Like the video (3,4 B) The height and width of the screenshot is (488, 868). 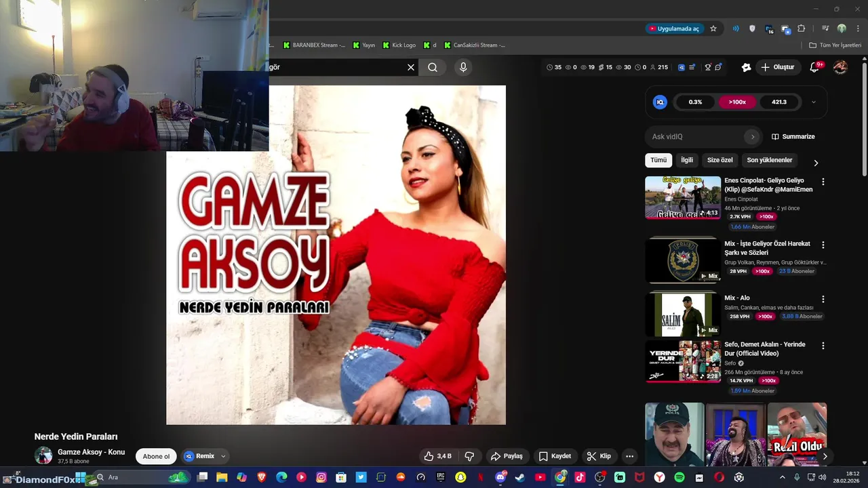click(x=437, y=456)
